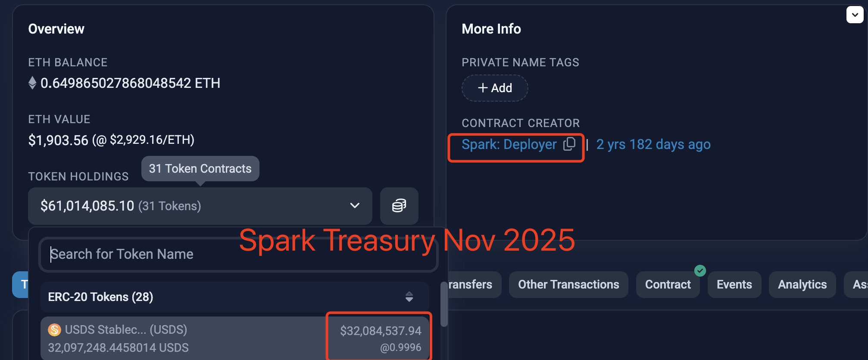This screenshot has width=868, height=360.
Task: Open the Spark: Deployer creator link
Action: (x=509, y=144)
